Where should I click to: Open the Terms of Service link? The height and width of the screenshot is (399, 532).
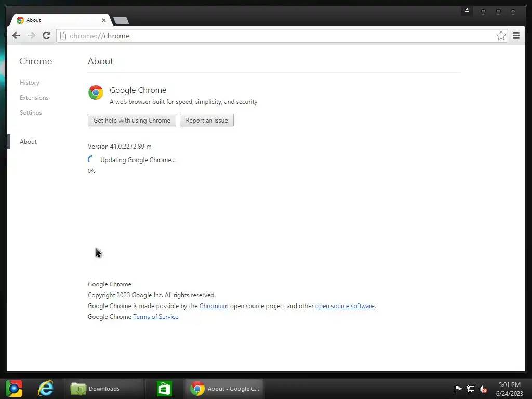coord(155,317)
